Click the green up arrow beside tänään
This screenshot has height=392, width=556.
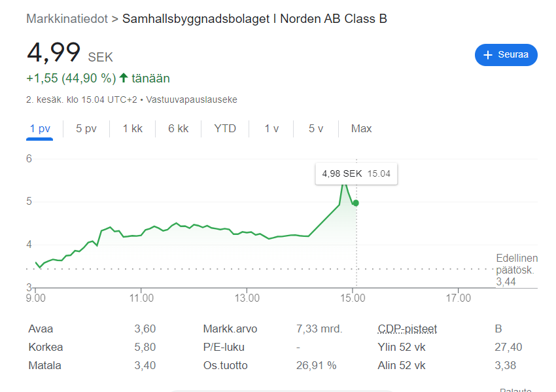point(124,79)
